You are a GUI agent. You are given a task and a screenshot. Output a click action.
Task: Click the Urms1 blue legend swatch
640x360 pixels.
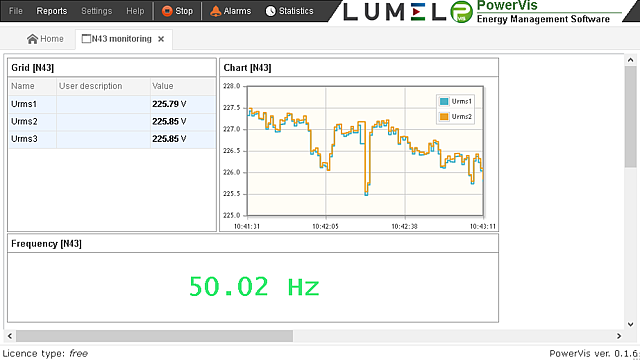click(444, 101)
